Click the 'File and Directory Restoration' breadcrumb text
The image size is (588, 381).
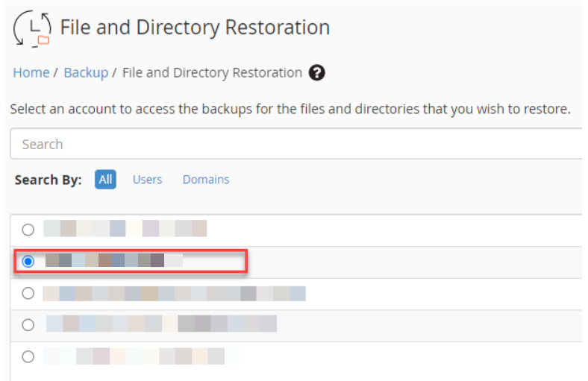pos(212,72)
